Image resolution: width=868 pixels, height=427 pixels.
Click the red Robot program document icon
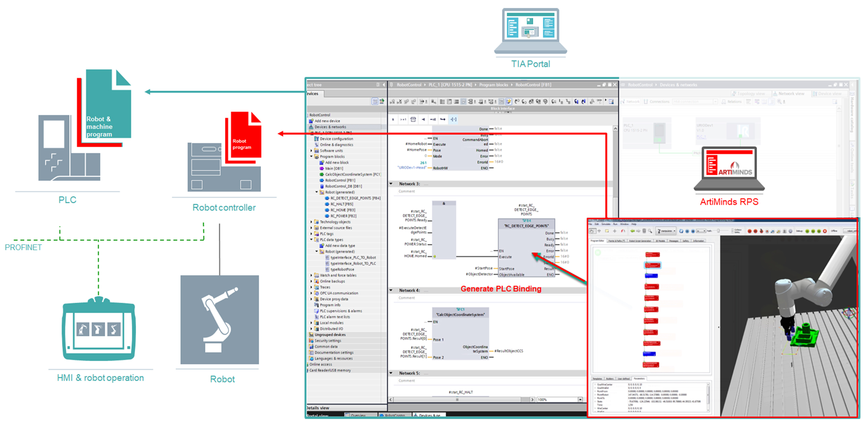(246, 135)
